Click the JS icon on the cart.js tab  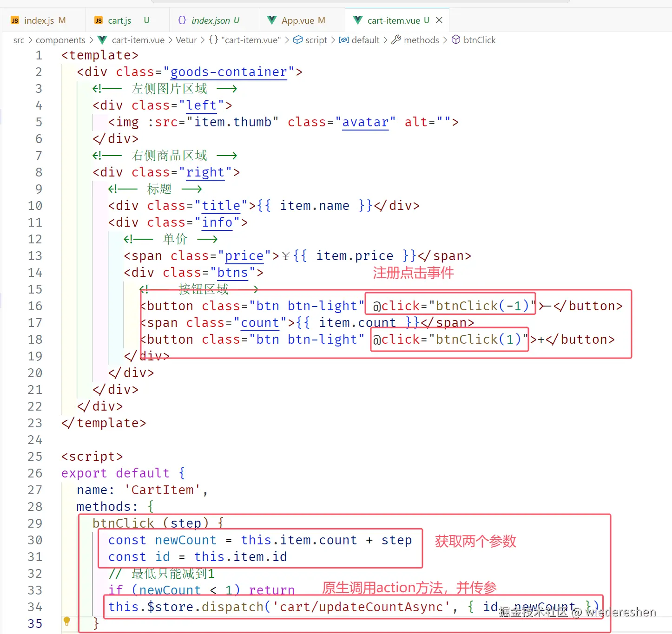99,20
